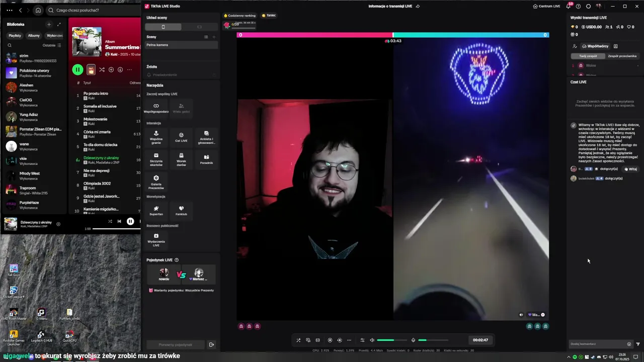Click the record button in bottom toolbar
Image resolution: width=644 pixels, height=362 pixels.
click(330, 340)
